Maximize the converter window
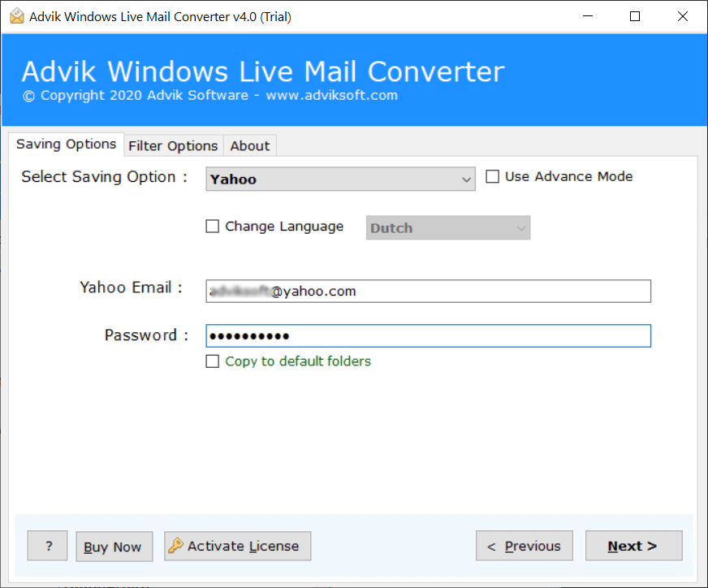This screenshot has width=708, height=588. [635, 16]
